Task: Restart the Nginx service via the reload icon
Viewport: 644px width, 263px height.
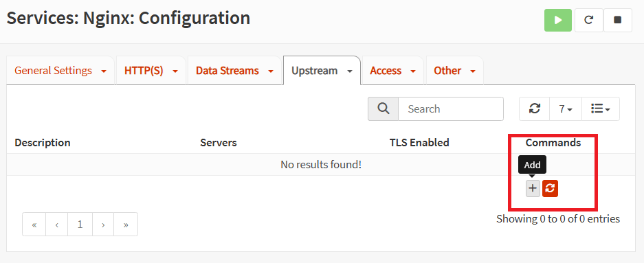Action: [588, 20]
